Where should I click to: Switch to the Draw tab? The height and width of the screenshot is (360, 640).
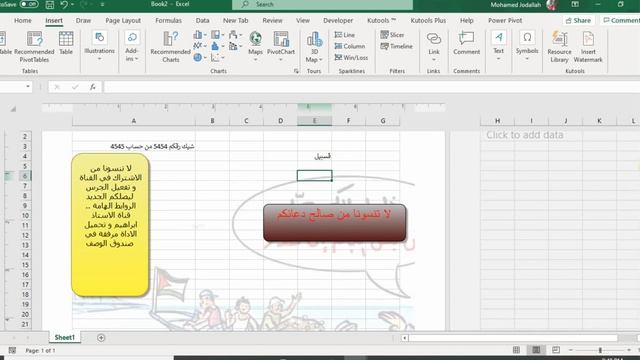click(83, 20)
